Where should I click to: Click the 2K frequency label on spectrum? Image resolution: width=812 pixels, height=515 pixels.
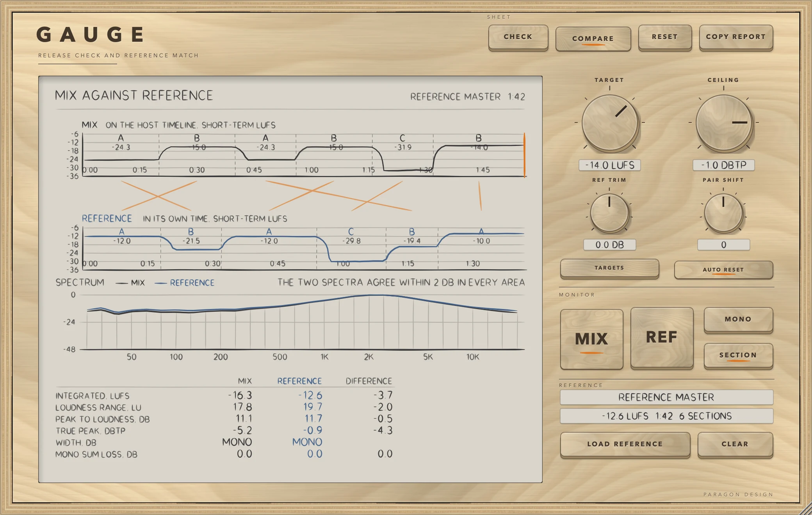tap(369, 357)
